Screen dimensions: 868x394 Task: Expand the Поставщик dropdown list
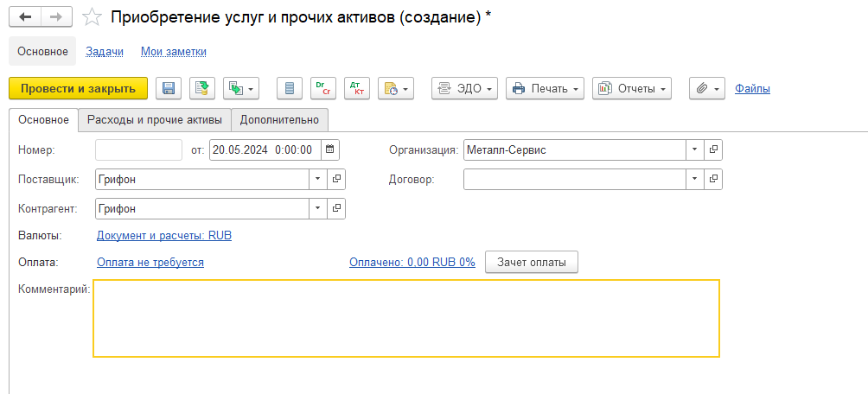(x=317, y=179)
